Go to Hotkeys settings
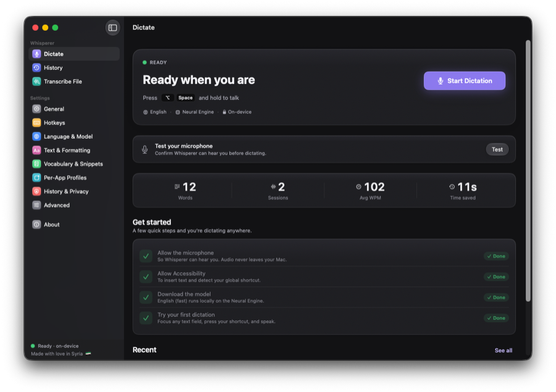This screenshot has height=392, width=556. pyautogui.click(x=74, y=123)
